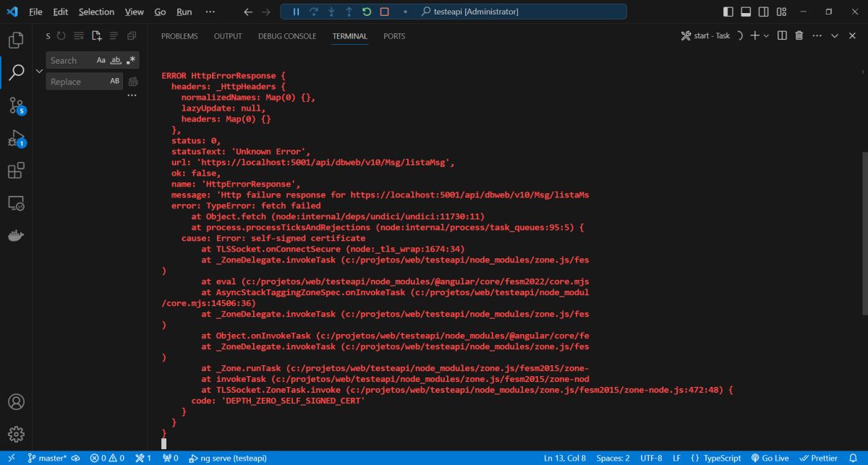Toggle primary side bar layout button
Viewport: 868px width, 465px height.
(x=728, y=12)
